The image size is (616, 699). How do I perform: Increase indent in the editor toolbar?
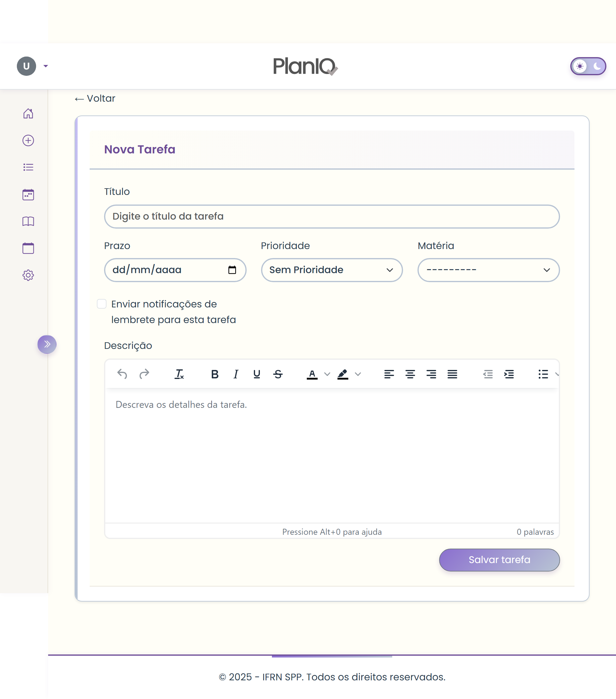(509, 374)
